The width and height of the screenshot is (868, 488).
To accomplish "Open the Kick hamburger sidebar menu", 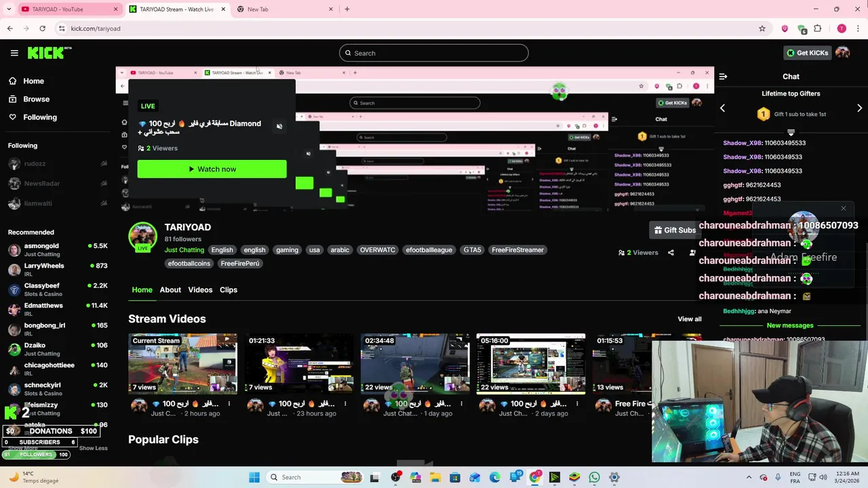I will tap(14, 53).
